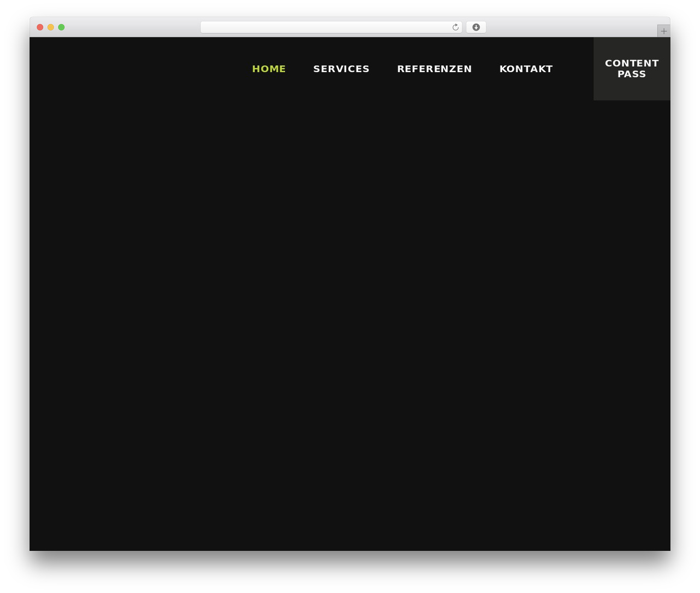Maximize the window with green button

pyautogui.click(x=61, y=27)
